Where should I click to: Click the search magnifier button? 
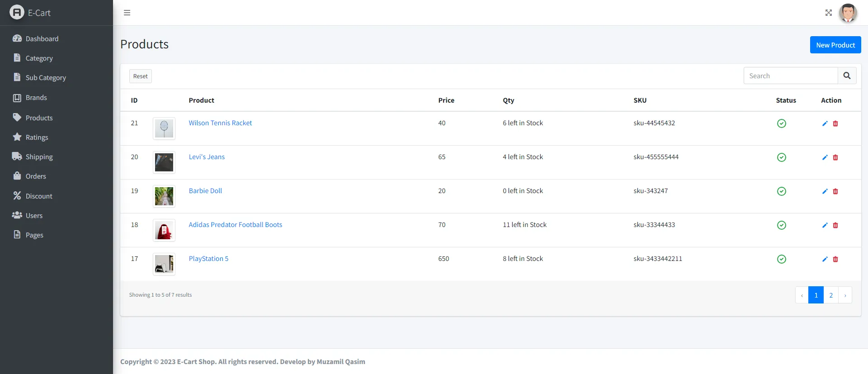tap(847, 76)
